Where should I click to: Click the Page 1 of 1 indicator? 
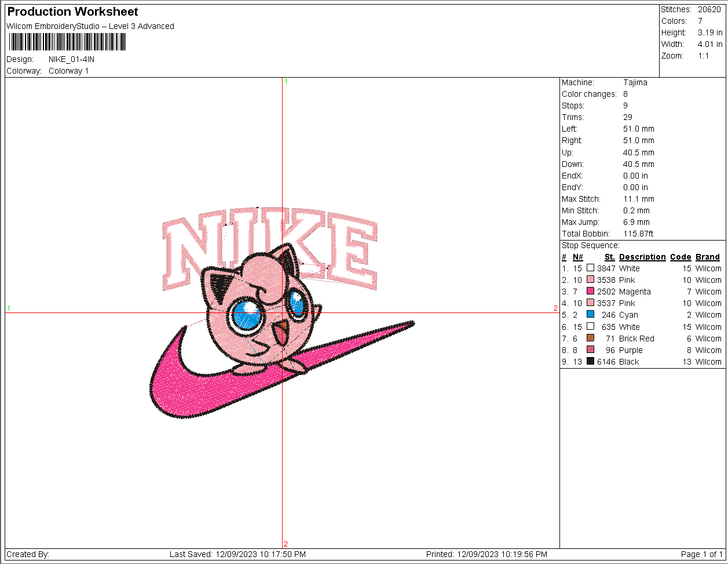pyautogui.click(x=702, y=554)
